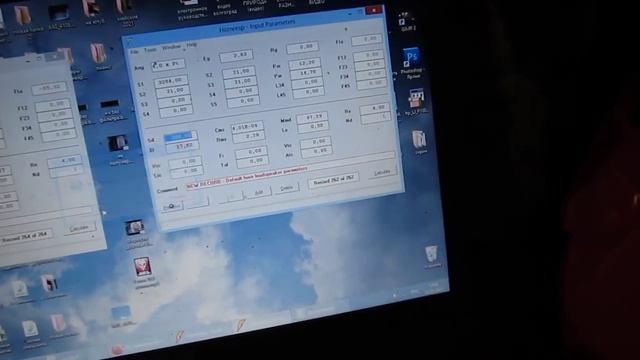Image resolution: width=640 pixels, height=360 pixels.
Task: Click the Ang field showing 2,0 x Pi
Action: coord(168,64)
